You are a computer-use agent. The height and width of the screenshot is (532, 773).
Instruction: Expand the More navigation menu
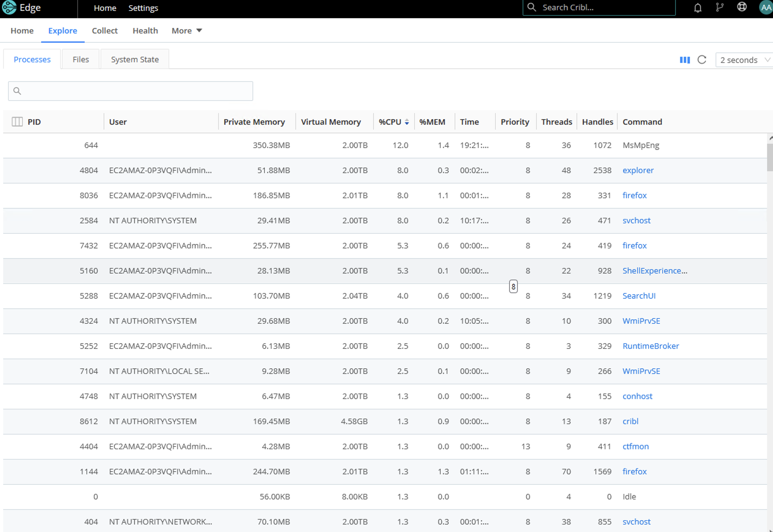tap(186, 30)
